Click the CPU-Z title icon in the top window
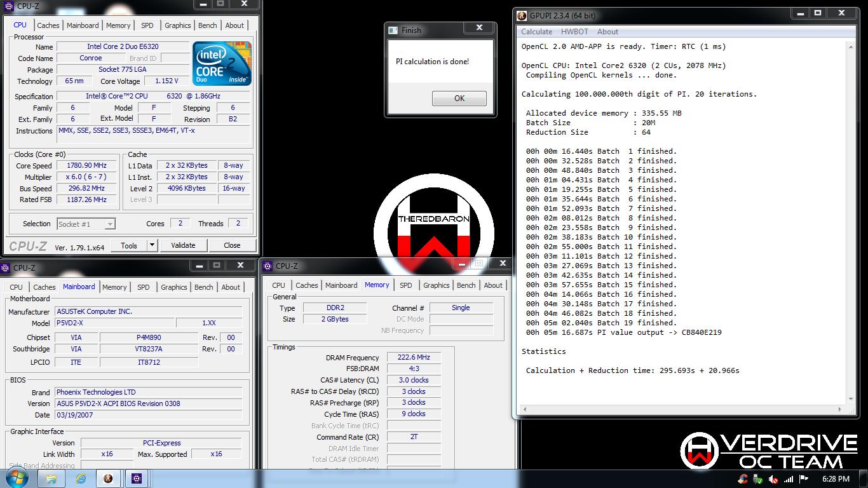The height and width of the screenshot is (488, 868). [9, 6]
